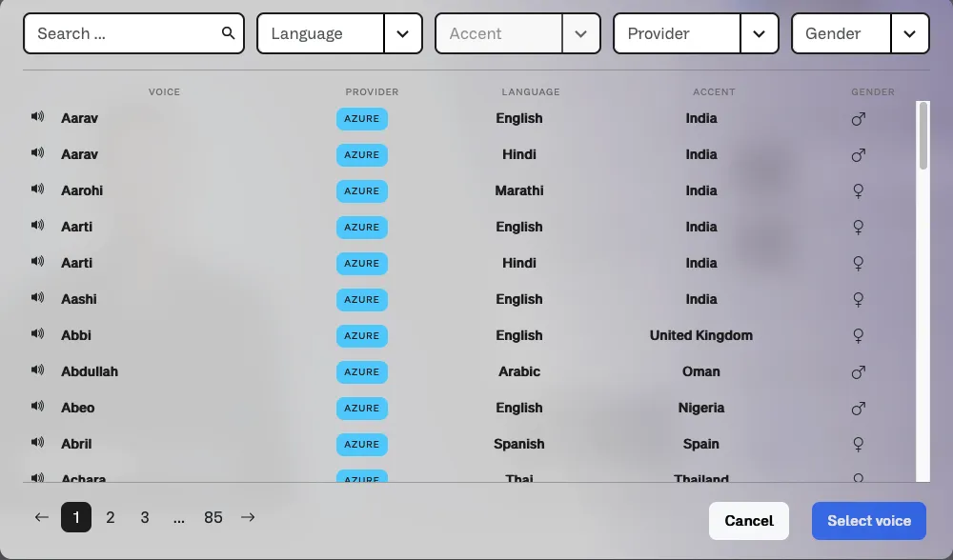Click AZURE badge in Aarohi row
This screenshot has width=953, height=560.
tap(361, 190)
